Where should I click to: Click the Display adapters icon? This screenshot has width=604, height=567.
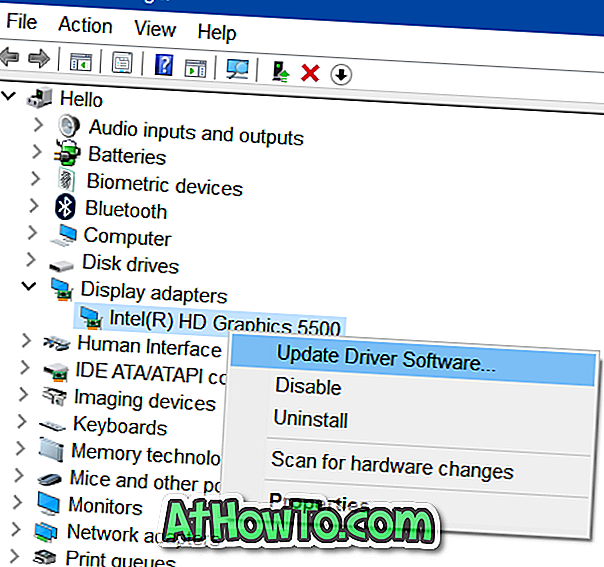pyautogui.click(x=62, y=289)
